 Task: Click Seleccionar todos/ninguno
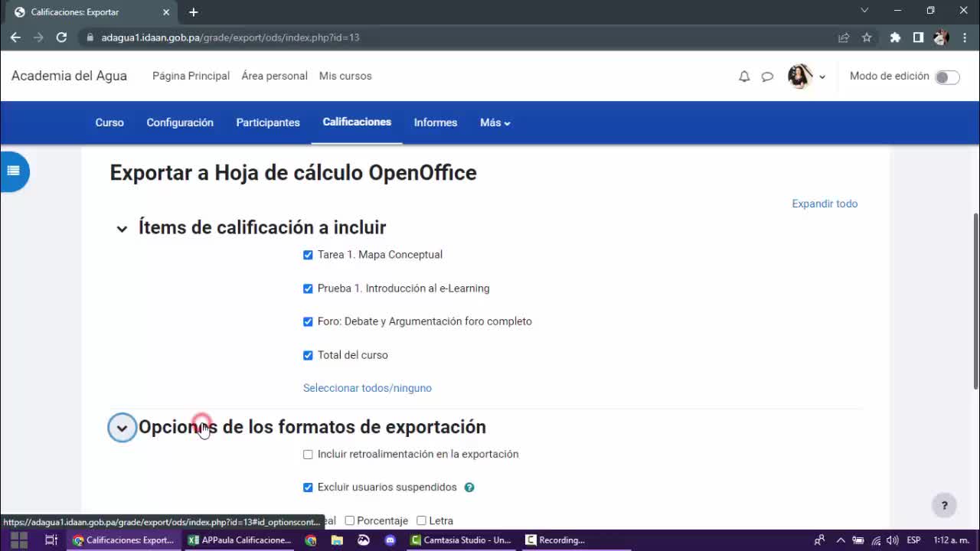click(x=367, y=388)
